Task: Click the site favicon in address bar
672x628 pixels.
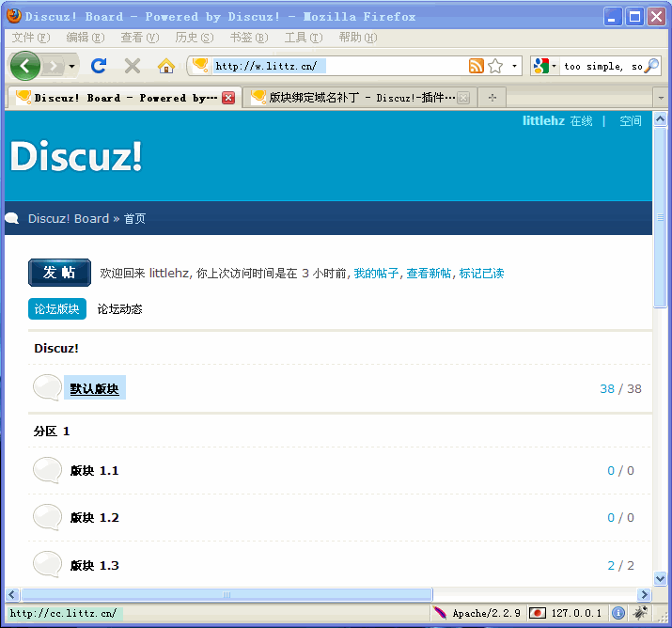Action: pyautogui.click(x=199, y=66)
